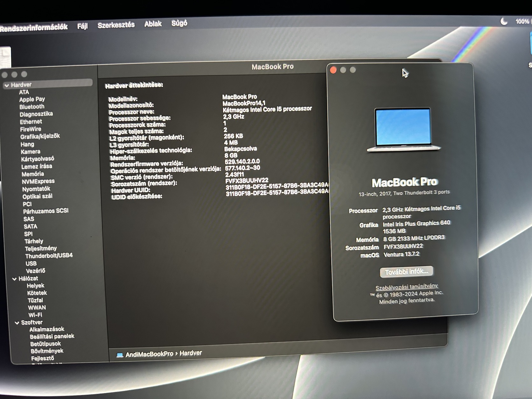
Task: Select Memória in the sidebar
Action: click(x=33, y=174)
